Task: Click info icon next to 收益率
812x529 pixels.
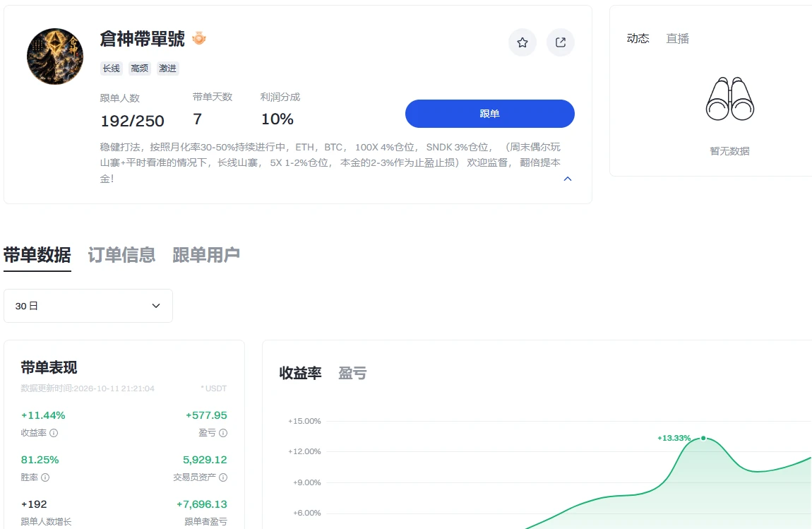Action: point(54,433)
